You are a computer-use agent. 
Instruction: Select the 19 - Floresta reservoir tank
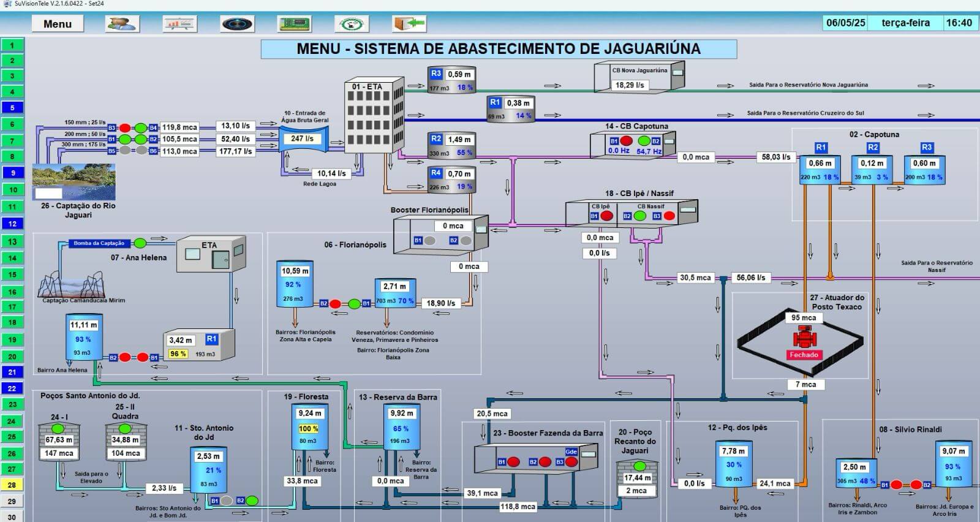click(x=311, y=428)
